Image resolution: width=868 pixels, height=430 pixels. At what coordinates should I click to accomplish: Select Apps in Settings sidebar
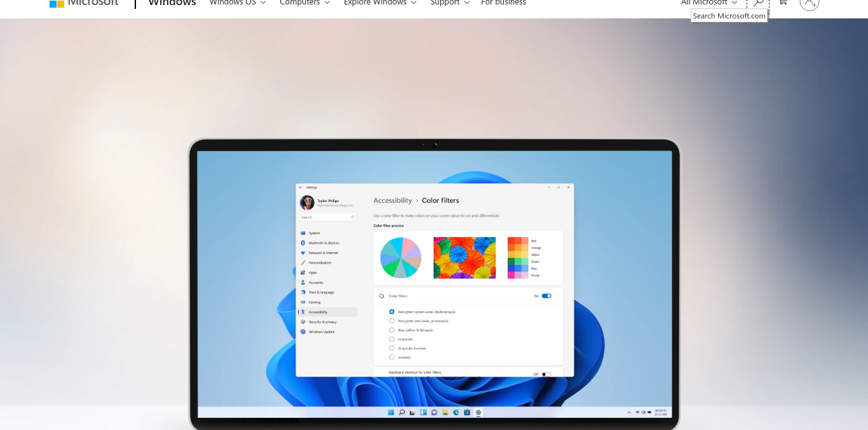coord(327,272)
